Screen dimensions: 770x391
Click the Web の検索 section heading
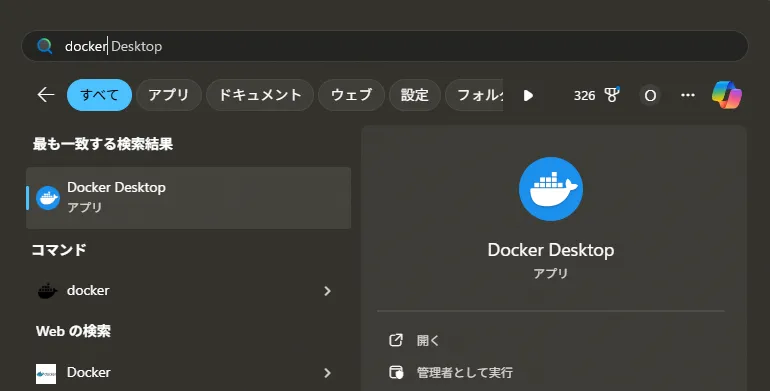pyautogui.click(x=73, y=331)
